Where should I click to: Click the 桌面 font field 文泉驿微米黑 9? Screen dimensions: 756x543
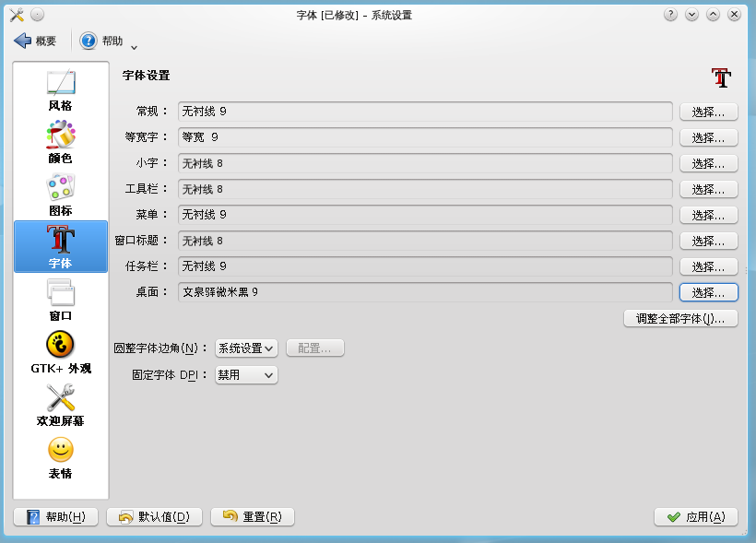pos(425,292)
